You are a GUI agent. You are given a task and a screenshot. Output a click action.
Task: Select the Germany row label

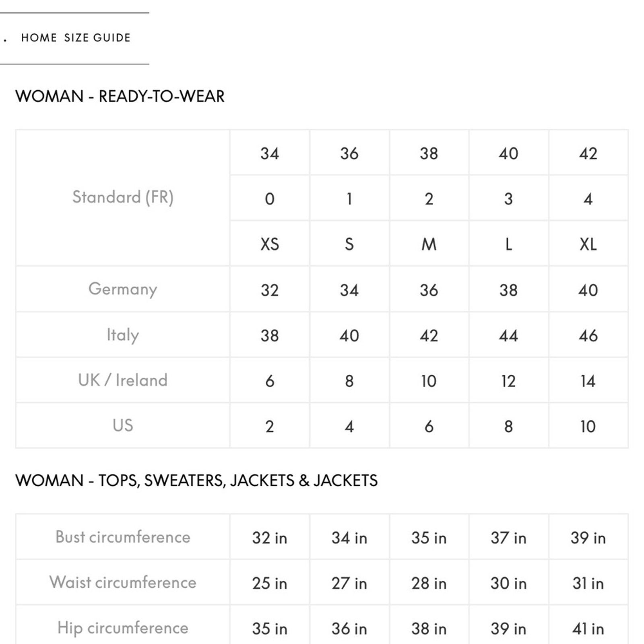pyautogui.click(x=123, y=289)
